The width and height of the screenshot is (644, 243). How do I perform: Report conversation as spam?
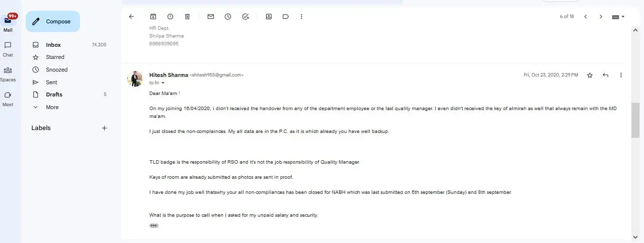170,17
